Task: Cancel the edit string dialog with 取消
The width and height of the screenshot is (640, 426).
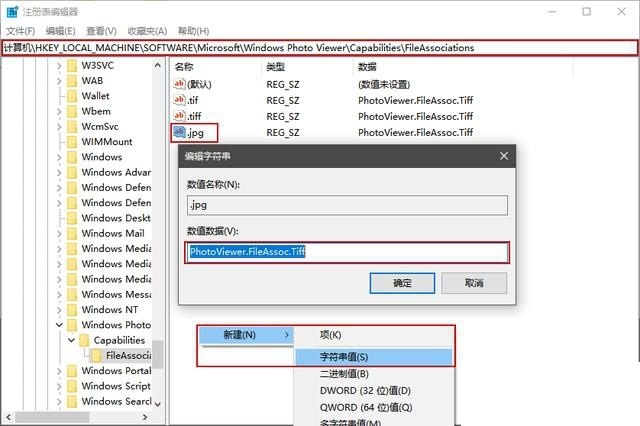Action: (x=474, y=283)
